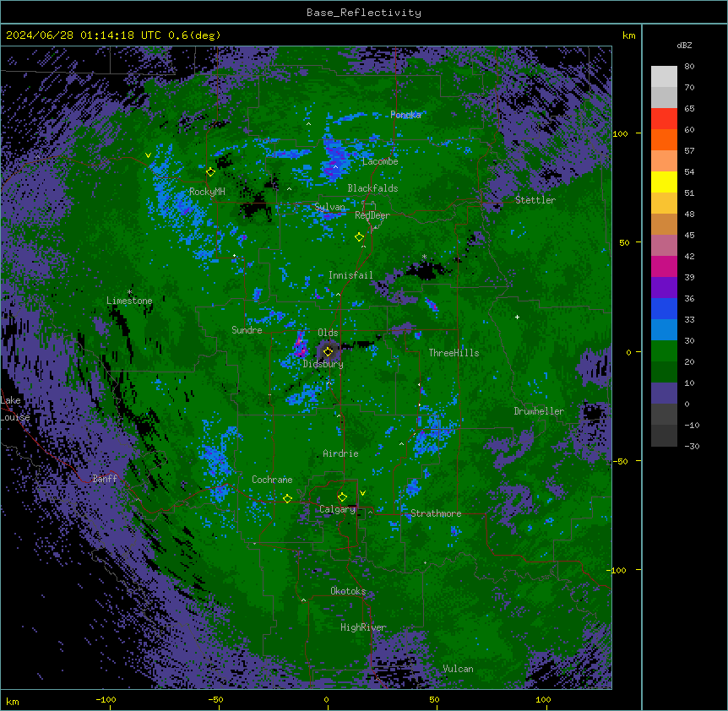Select the orange 60-57 dBZ legend swatch
The width and height of the screenshot is (728, 711).
664,139
